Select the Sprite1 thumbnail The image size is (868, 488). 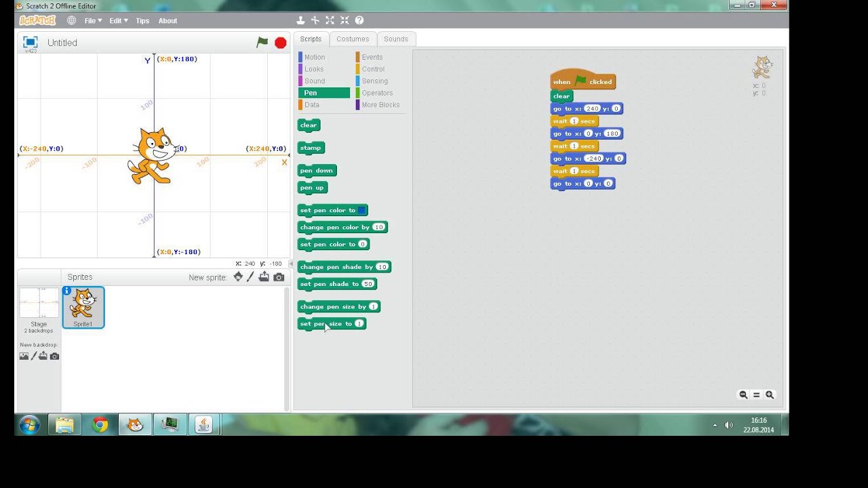pyautogui.click(x=83, y=308)
